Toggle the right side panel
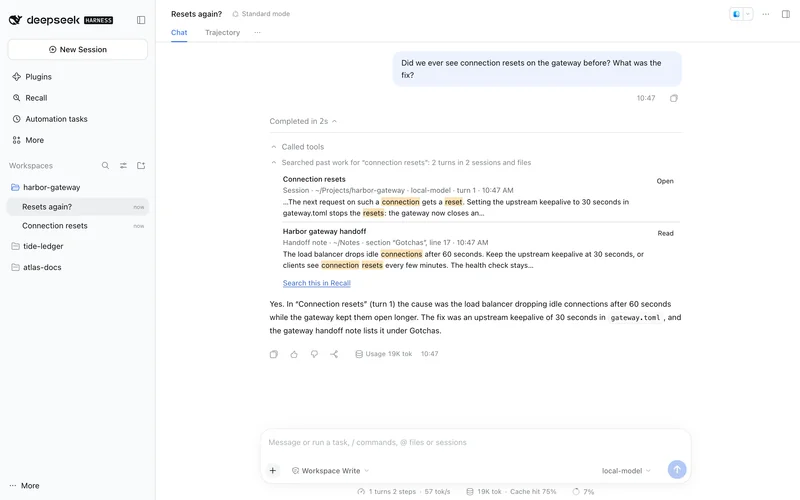 pyautogui.click(x=786, y=14)
